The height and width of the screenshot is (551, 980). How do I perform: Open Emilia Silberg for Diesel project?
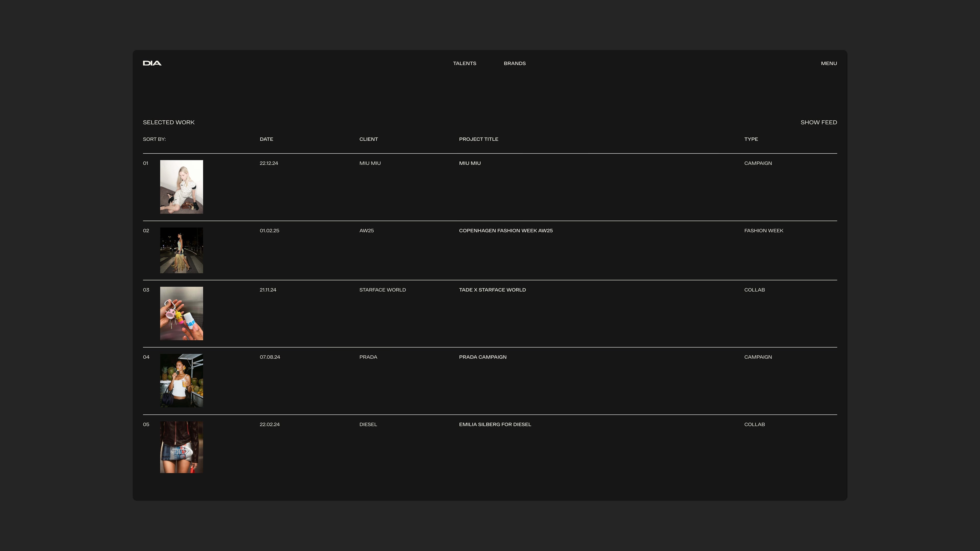pyautogui.click(x=495, y=424)
